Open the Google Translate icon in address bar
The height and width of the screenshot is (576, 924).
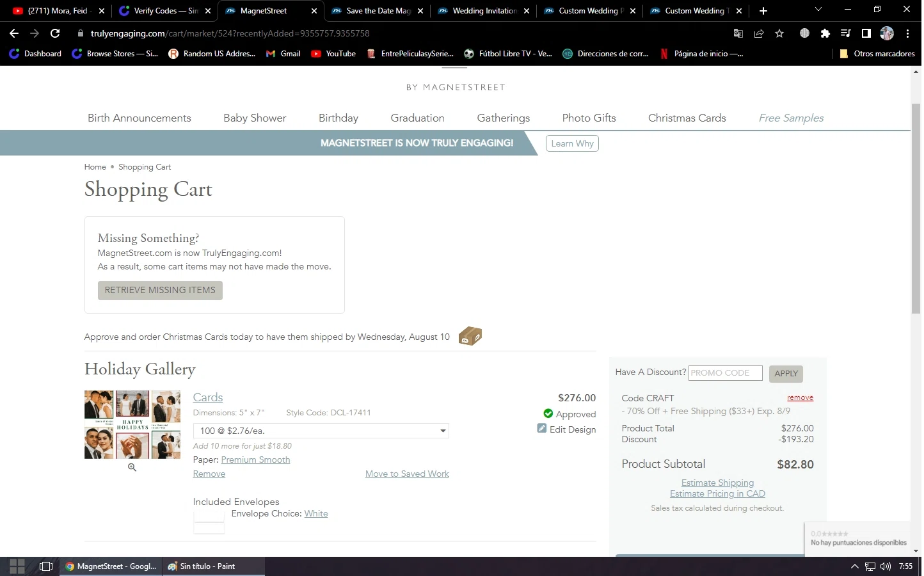pyautogui.click(x=738, y=33)
